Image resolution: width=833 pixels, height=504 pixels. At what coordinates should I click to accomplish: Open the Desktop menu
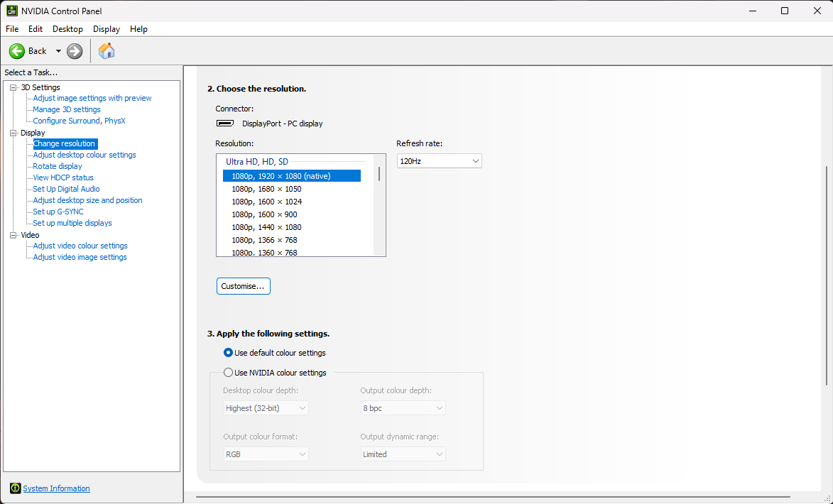67,28
